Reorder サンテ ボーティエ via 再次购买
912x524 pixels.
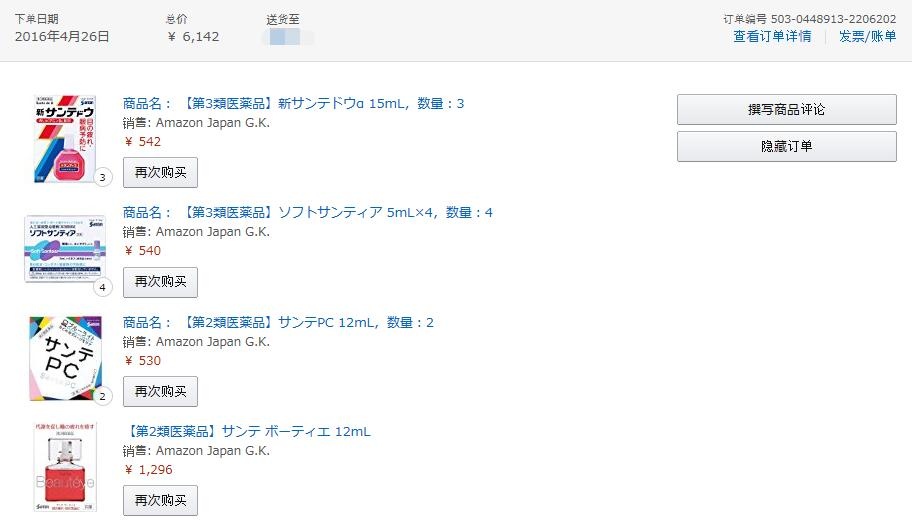click(160, 500)
